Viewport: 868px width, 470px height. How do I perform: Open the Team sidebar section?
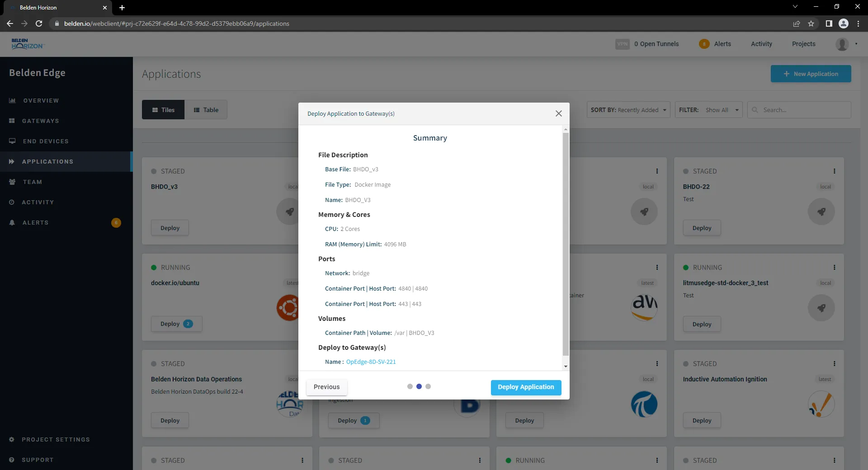[x=66, y=182]
